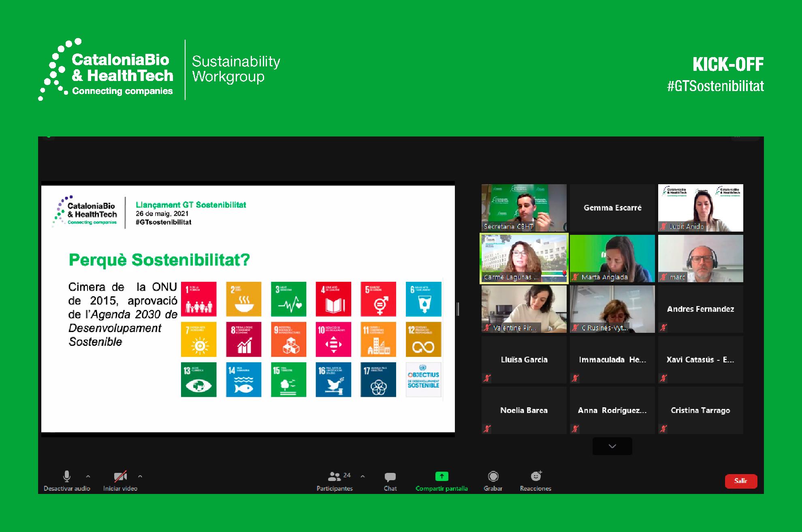Click SDG 17 partnership flower icon

pos(378,379)
